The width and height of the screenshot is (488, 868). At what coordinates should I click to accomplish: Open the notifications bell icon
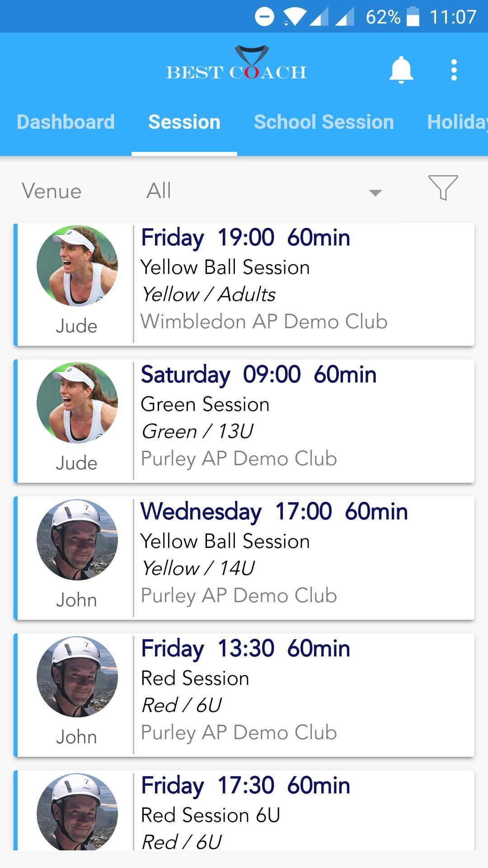point(401,71)
